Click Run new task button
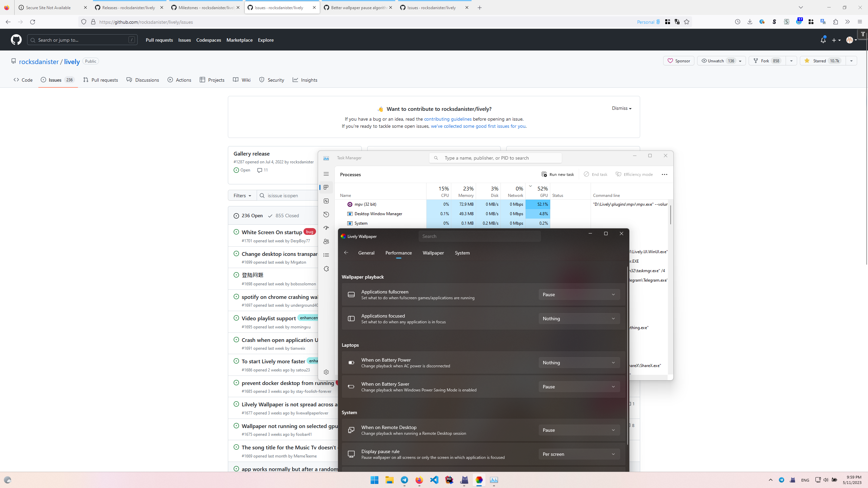Image resolution: width=868 pixels, height=488 pixels. 558,174
